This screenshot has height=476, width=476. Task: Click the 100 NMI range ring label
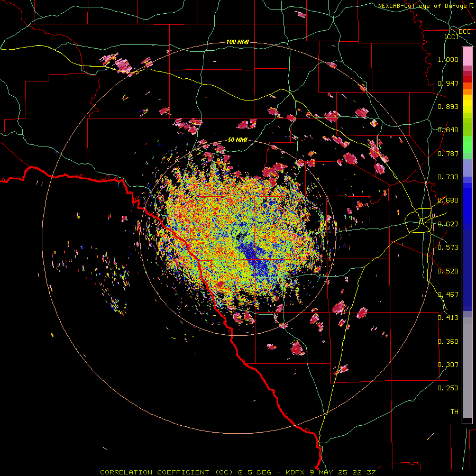click(x=237, y=42)
